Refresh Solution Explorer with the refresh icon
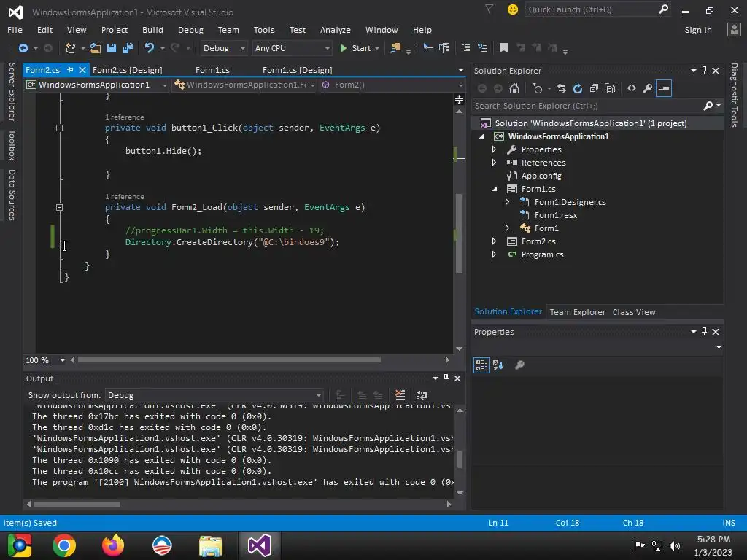The image size is (747, 560). click(x=578, y=88)
